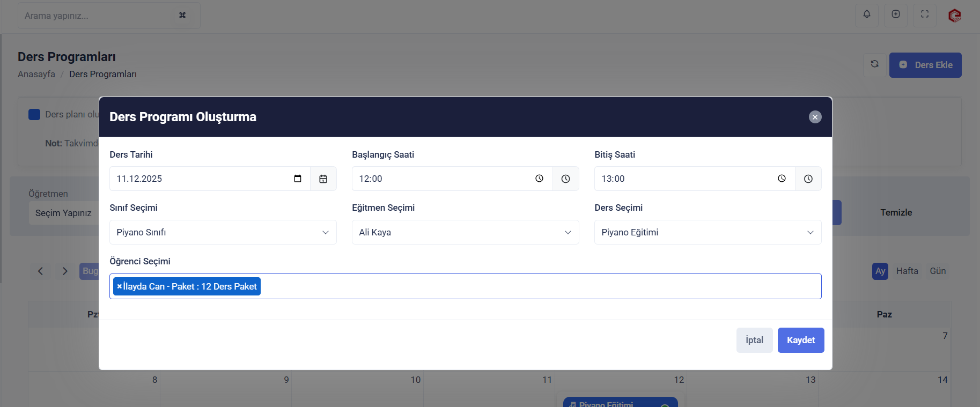Image resolution: width=980 pixels, height=407 pixels.
Task: Cancel the dialog with İptal button
Action: pos(754,340)
